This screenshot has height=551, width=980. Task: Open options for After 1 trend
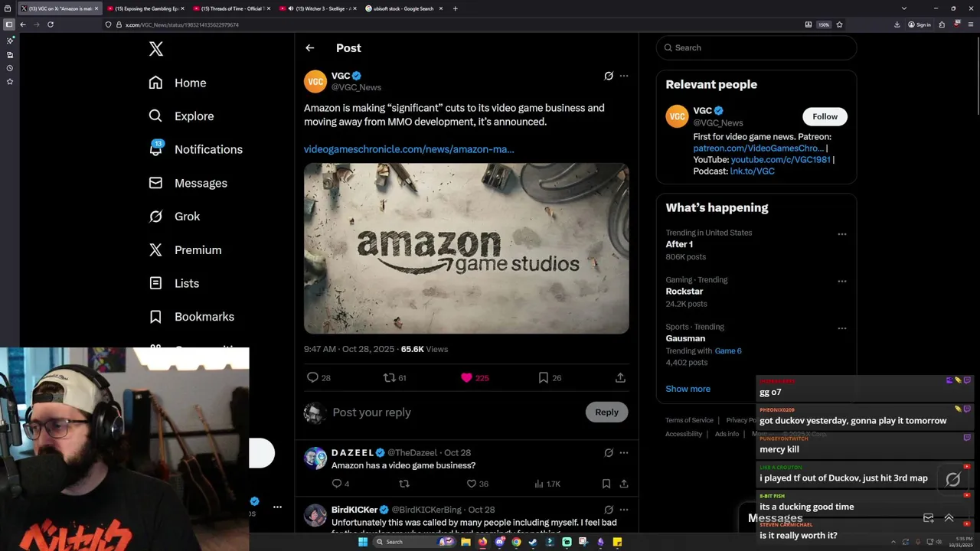[842, 234]
